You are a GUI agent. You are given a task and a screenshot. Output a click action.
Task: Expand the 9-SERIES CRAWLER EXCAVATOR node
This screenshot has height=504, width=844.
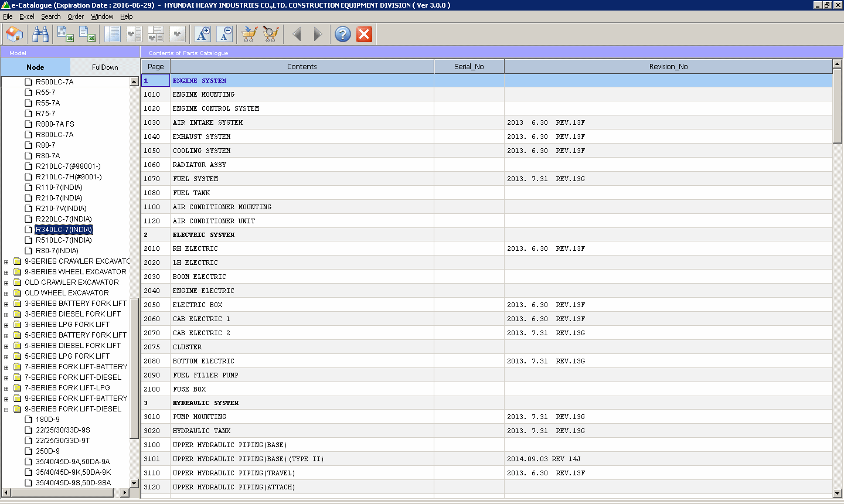tap(6, 262)
